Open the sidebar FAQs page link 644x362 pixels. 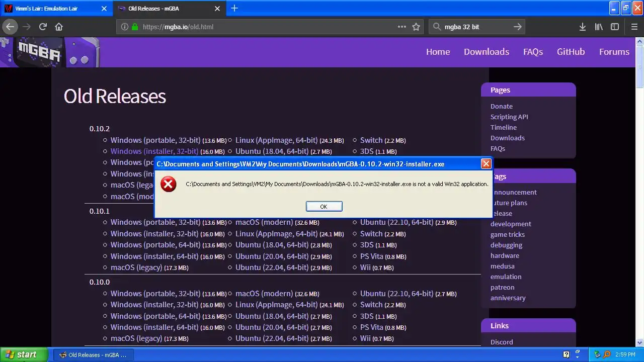(x=498, y=148)
